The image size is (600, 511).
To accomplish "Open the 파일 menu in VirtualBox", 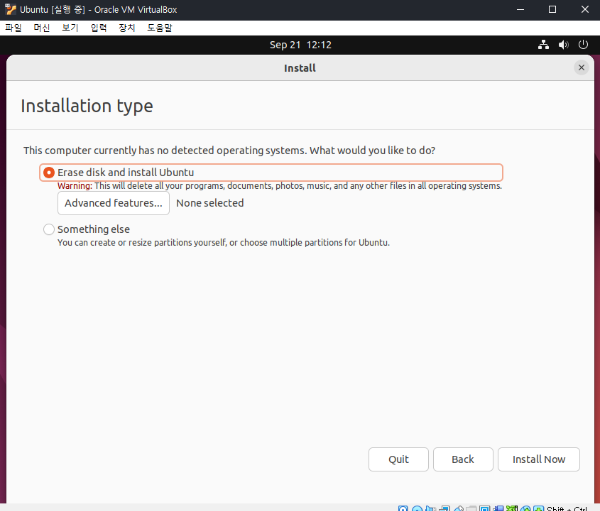I will [x=13, y=28].
